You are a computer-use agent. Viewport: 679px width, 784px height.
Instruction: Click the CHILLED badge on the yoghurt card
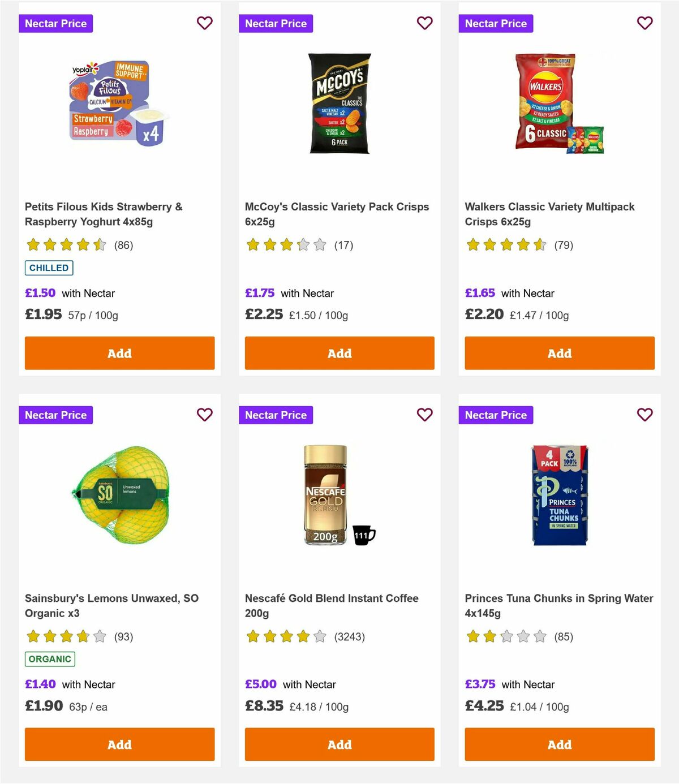point(49,268)
